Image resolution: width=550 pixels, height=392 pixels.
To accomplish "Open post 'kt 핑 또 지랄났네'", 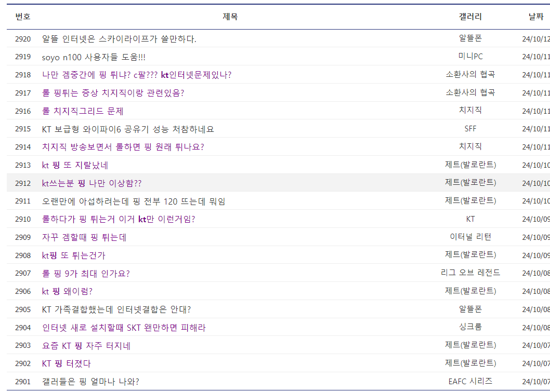I will [75, 165].
